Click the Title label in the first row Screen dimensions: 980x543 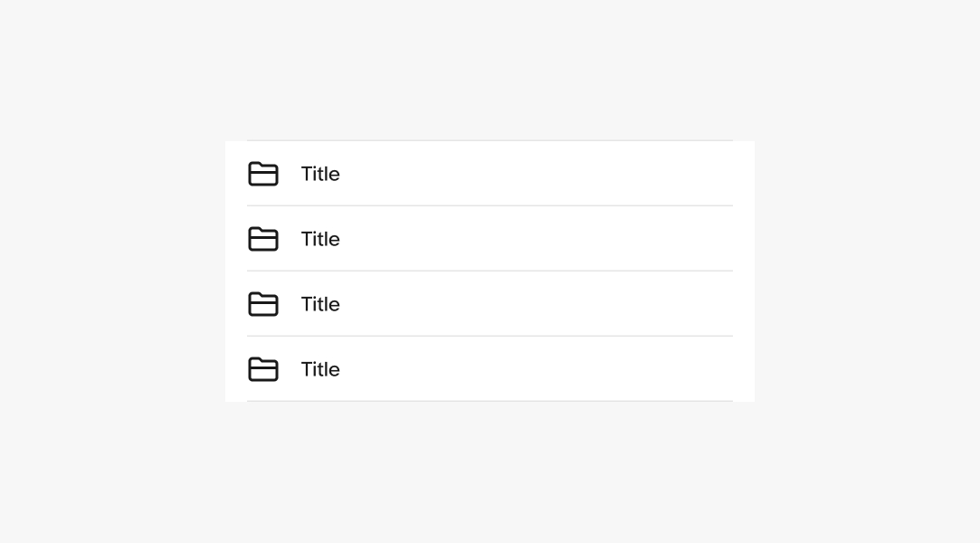coord(320,174)
